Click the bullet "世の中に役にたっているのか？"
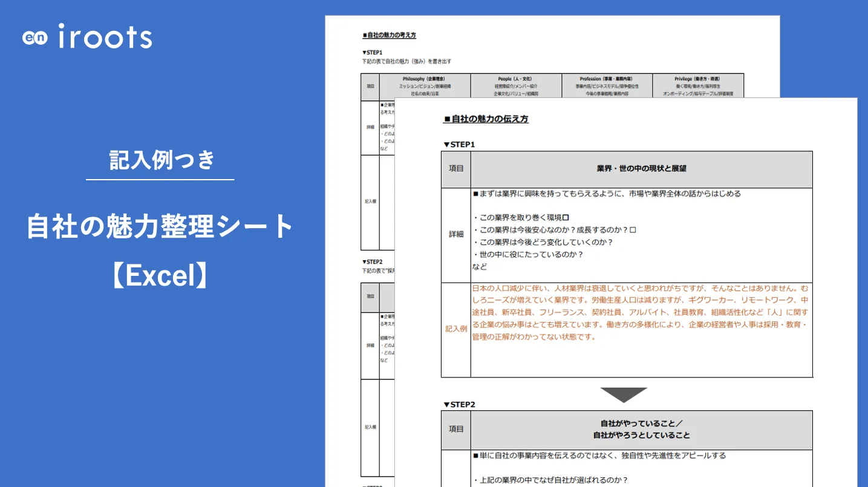868x487 pixels. pos(527,255)
